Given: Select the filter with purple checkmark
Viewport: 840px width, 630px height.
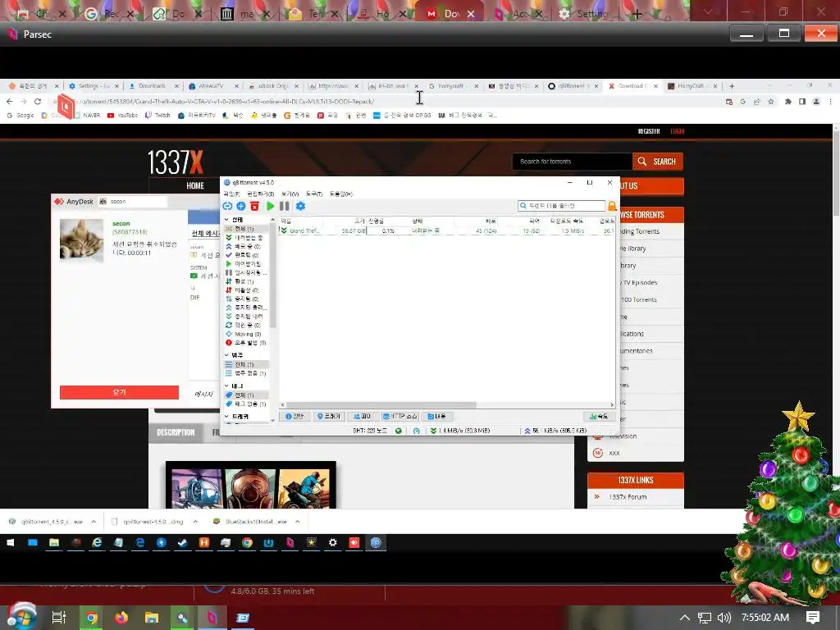Looking at the screenshot, I should 245,255.
